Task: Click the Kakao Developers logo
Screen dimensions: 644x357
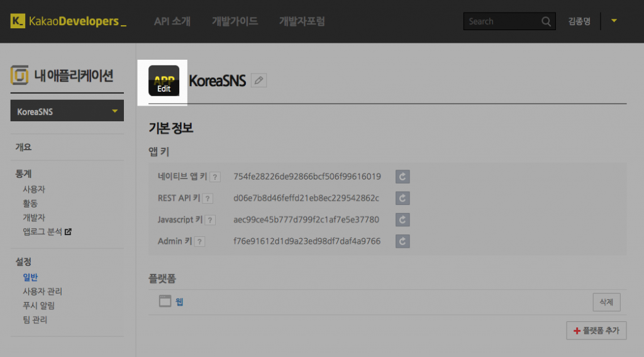Action: coord(68,21)
